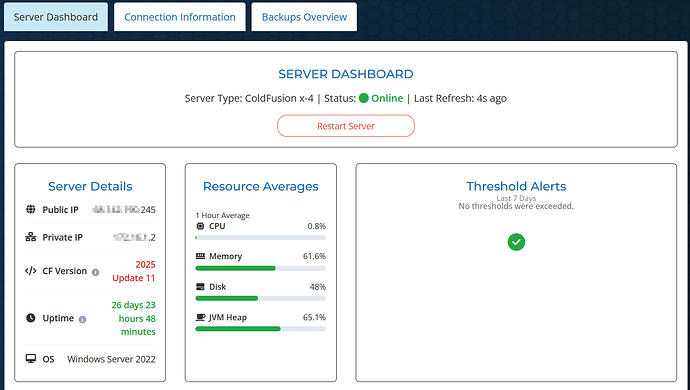Click the info icon next to CF Version

click(95, 272)
